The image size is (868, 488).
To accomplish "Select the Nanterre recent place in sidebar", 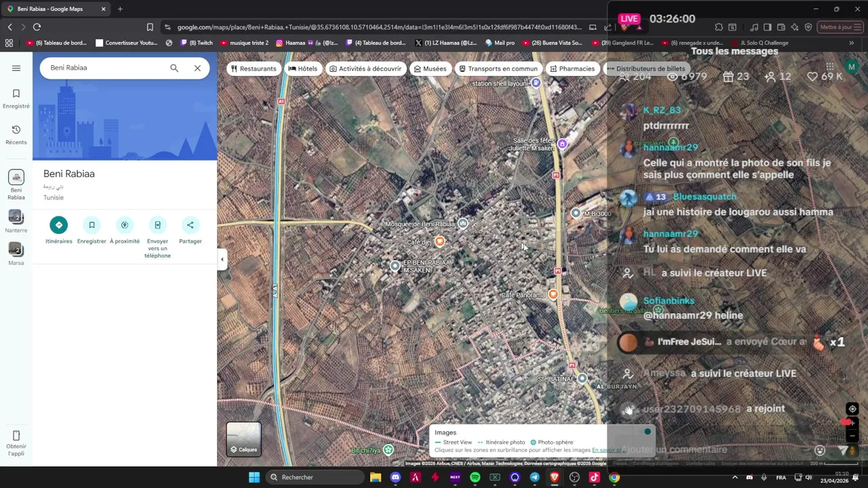I will [16, 222].
